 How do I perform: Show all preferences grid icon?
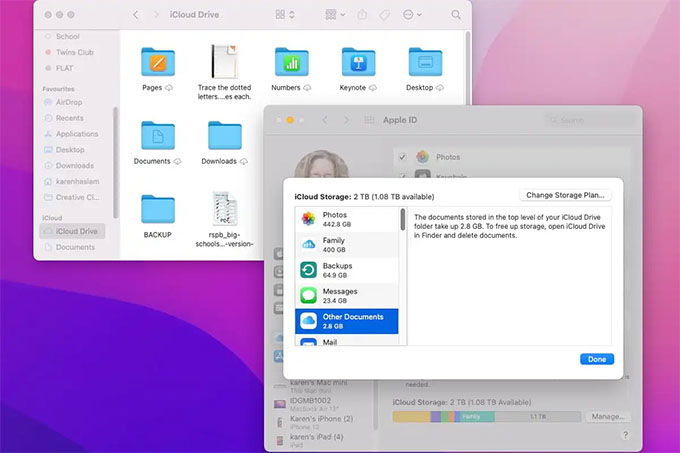[369, 120]
